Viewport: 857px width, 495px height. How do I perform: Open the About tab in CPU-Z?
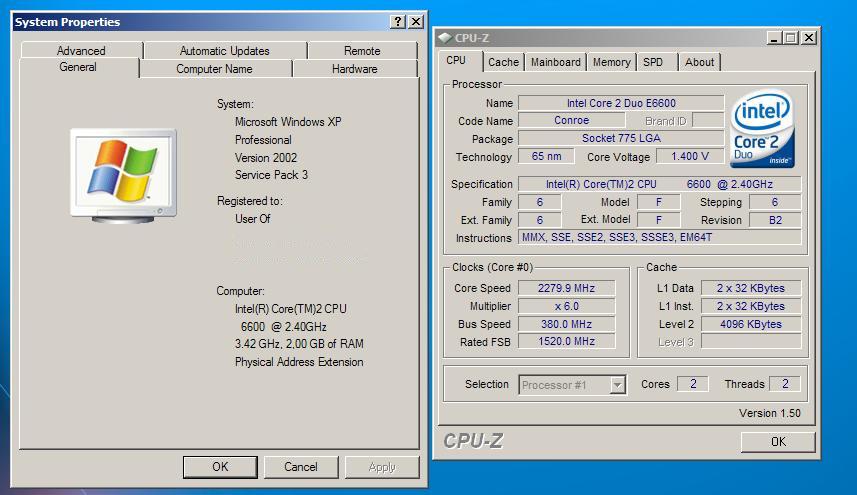coord(700,62)
